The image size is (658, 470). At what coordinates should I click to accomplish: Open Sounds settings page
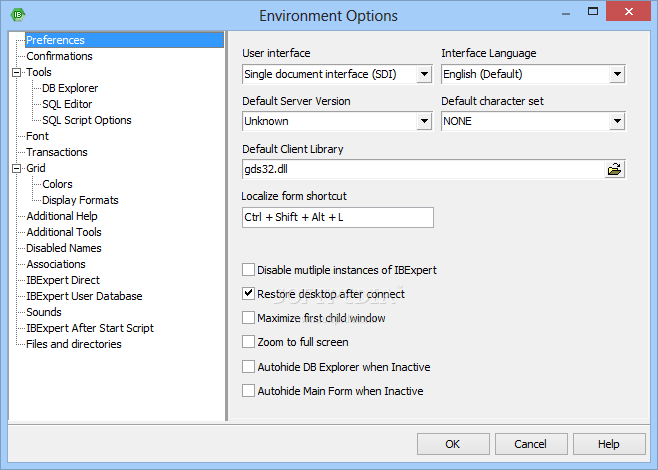pyautogui.click(x=44, y=312)
